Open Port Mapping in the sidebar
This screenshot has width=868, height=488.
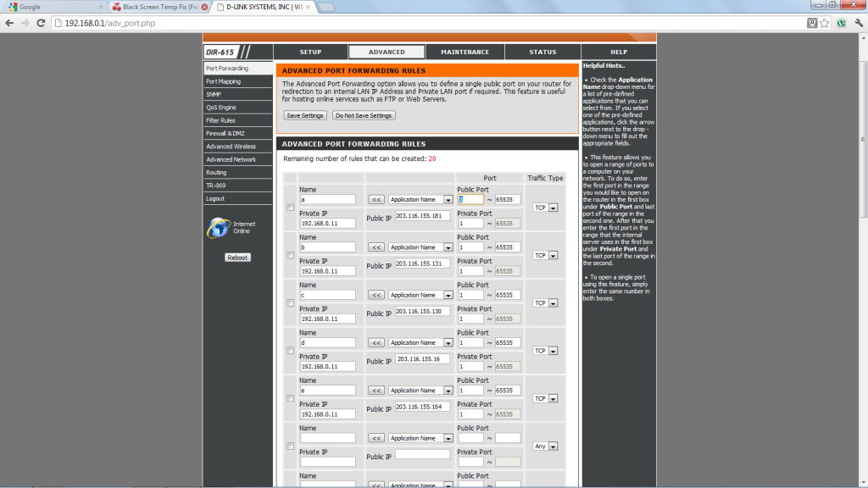[x=237, y=81]
